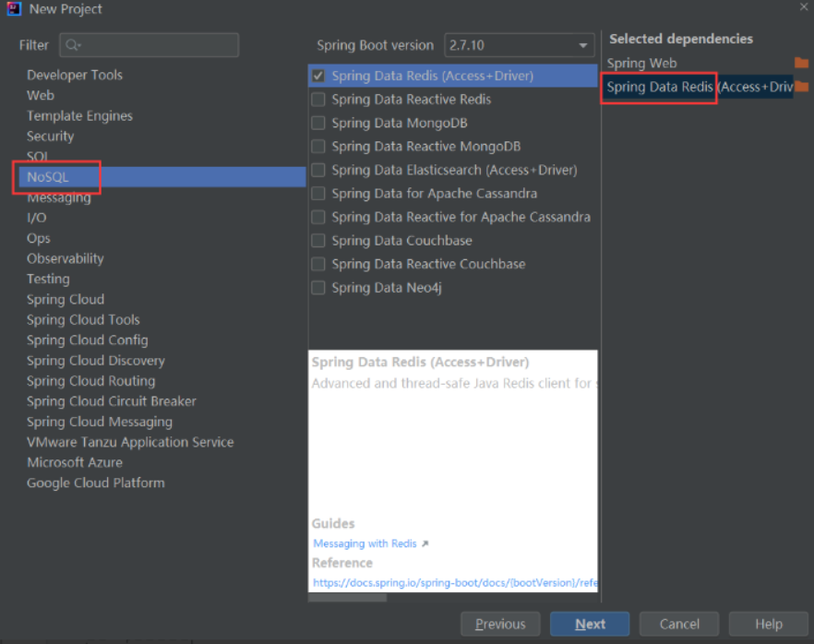Open Spring Cloud Messaging category
814x644 pixels.
(x=99, y=422)
